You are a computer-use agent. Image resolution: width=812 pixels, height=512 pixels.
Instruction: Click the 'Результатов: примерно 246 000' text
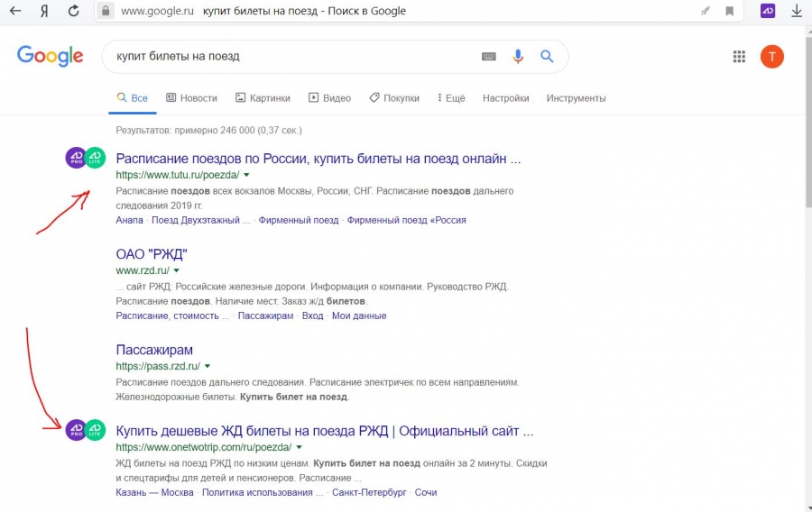coord(208,131)
